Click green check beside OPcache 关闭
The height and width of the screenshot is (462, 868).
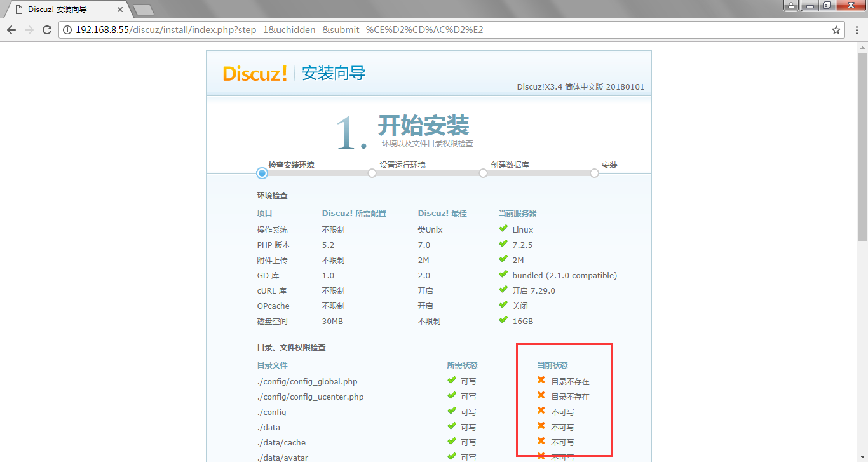(504, 305)
